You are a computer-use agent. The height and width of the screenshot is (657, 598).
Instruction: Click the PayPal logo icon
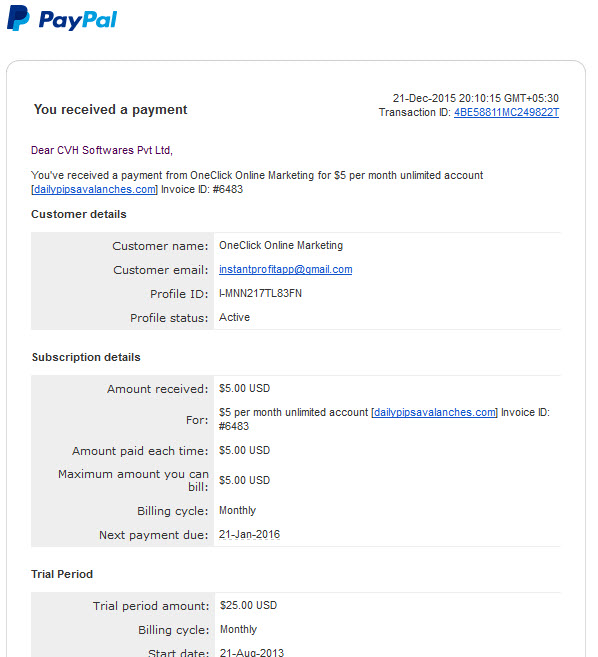coord(18,18)
